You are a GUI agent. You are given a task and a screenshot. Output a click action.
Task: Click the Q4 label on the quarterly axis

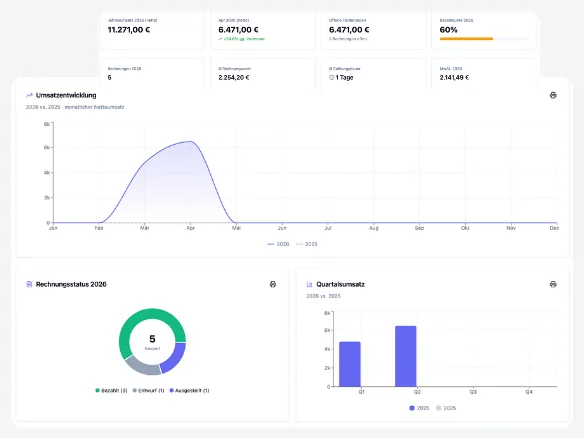coord(529,392)
